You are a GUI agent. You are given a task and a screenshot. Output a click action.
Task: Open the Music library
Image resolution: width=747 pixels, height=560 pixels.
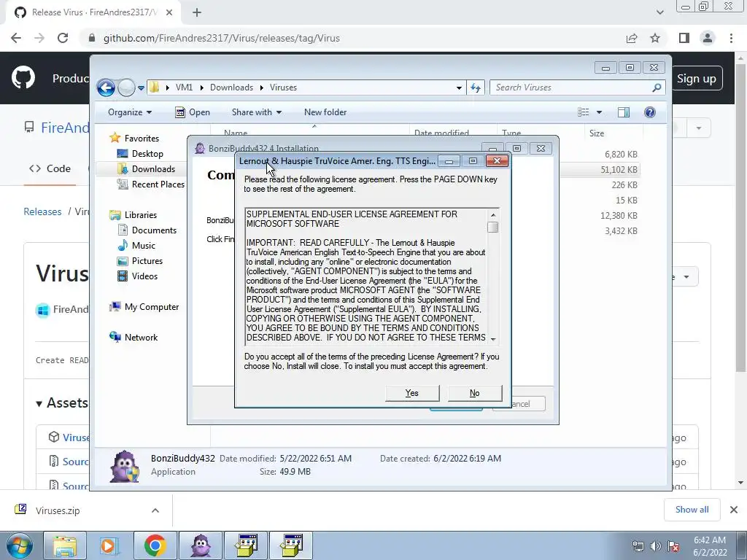pyautogui.click(x=144, y=245)
